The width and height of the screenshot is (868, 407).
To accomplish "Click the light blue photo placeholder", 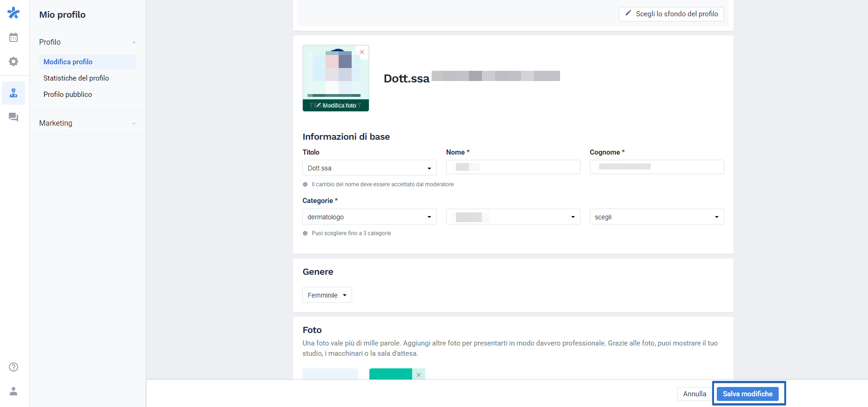I will (330, 374).
